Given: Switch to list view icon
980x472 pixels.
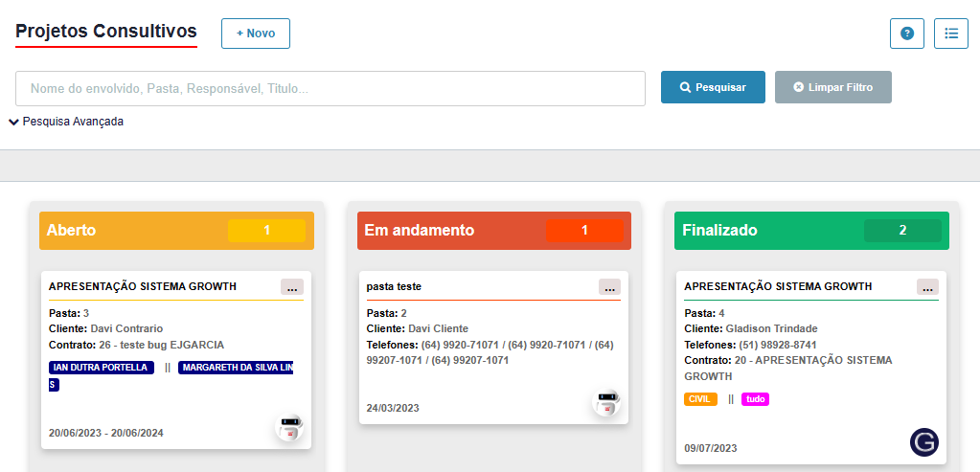Looking at the screenshot, I should coord(950,34).
